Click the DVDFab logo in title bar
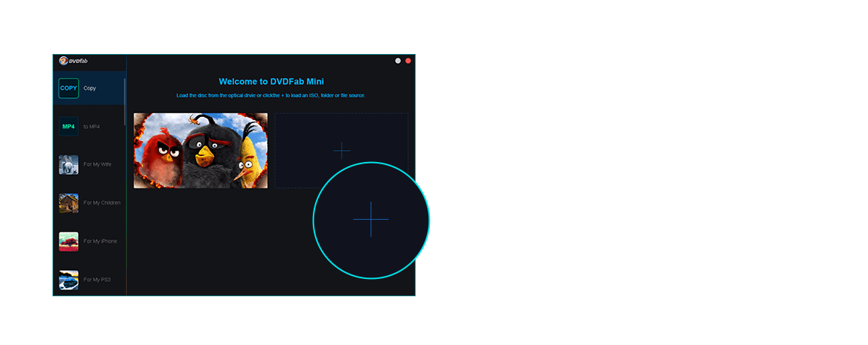 pyautogui.click(x=74, y=61)
